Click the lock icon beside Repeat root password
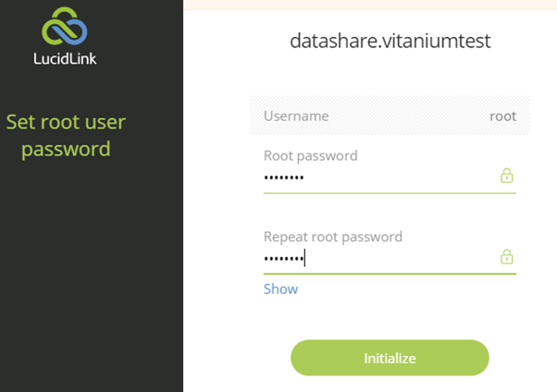This screenshot has width=557, height=392. coord(506,257)
